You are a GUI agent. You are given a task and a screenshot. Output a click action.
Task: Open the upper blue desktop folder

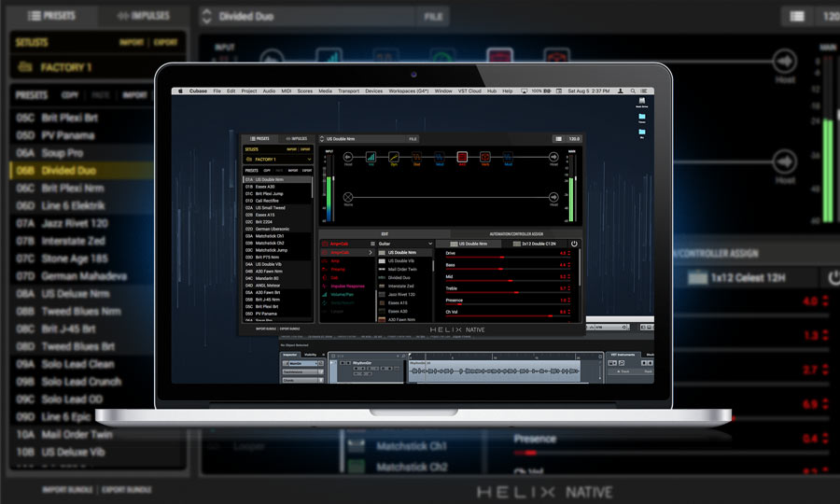point(642,118)
